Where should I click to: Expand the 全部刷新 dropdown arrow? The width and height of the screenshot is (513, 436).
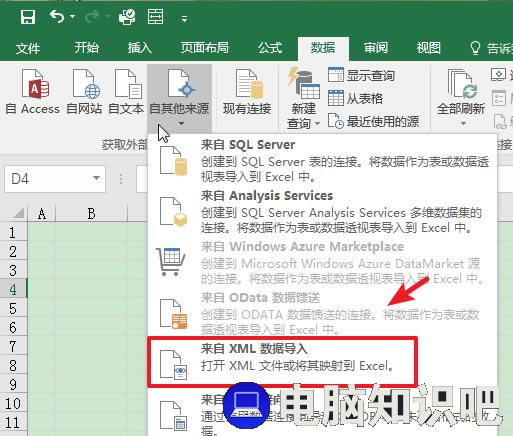[x=463, y=124]
